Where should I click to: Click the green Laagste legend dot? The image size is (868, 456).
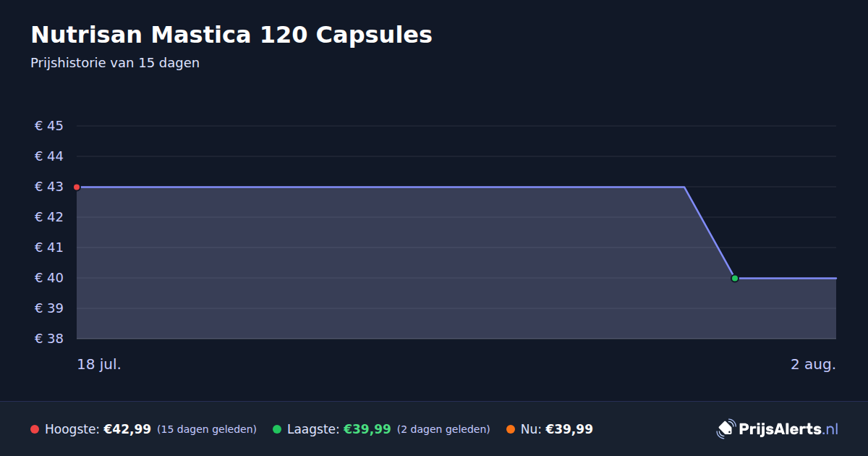click(x=277, y=429)
